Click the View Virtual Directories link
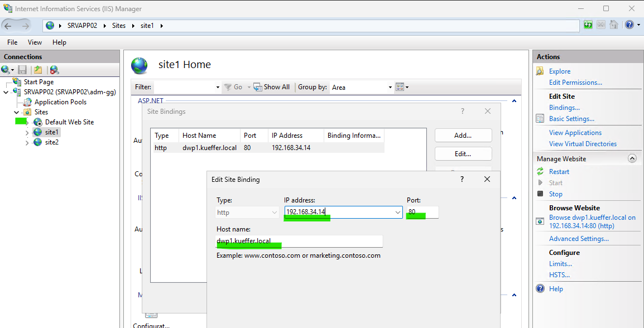644x328 pixels. click(583, 144)
